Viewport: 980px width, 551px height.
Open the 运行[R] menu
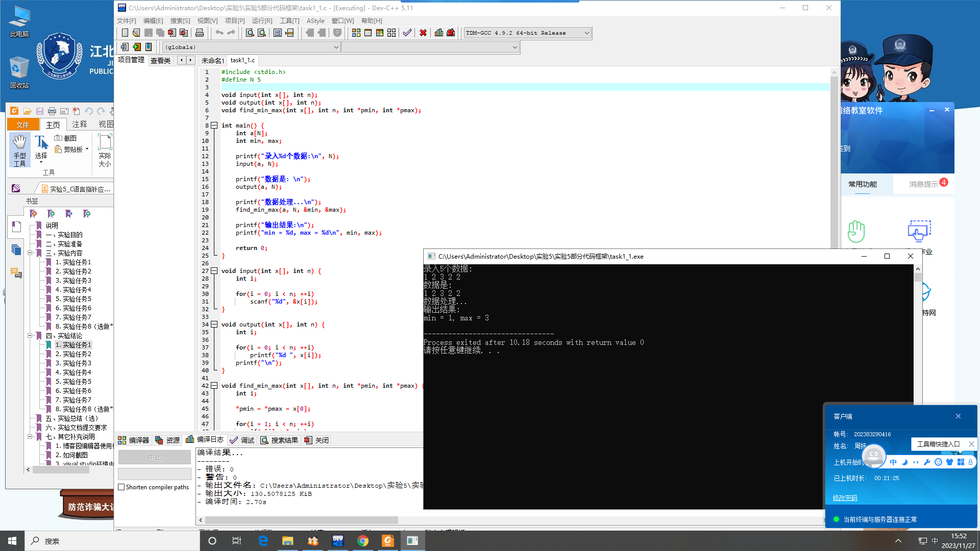[262, 20]
